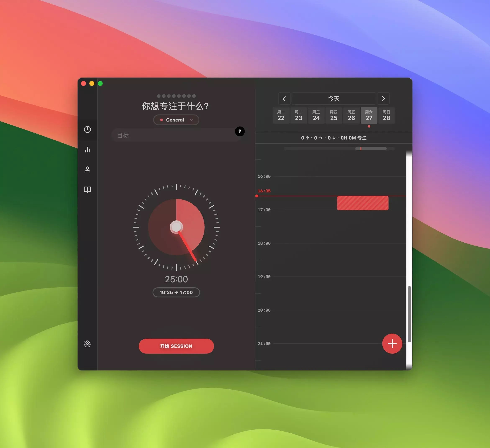Viewport: 490px width, 448px height.
Task: Select 周日 28 day tab
Action: 386,115
